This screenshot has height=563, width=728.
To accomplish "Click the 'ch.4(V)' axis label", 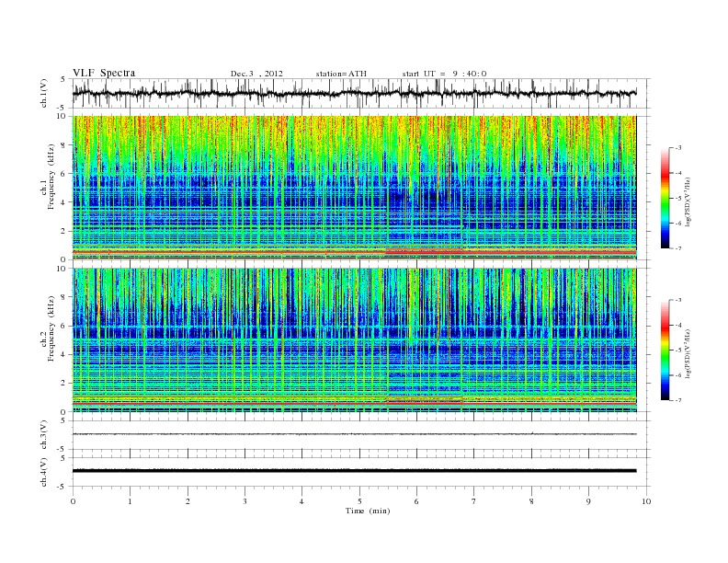I will (x=43, y=472).
